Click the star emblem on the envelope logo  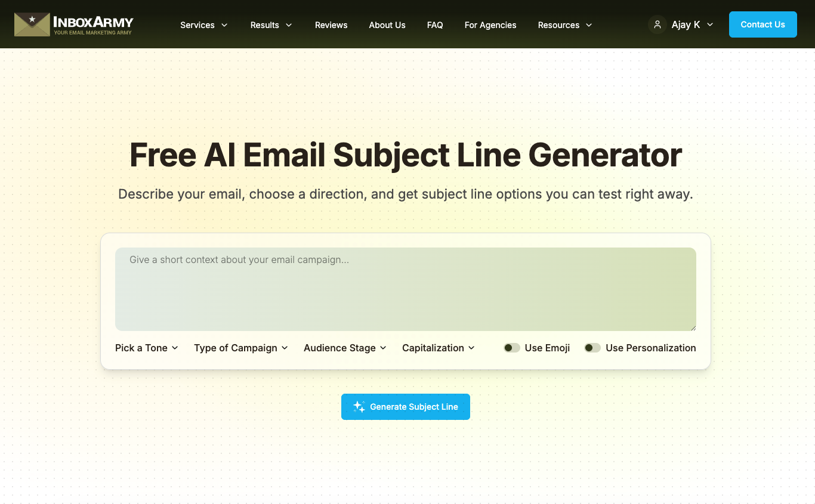[32, 20]
